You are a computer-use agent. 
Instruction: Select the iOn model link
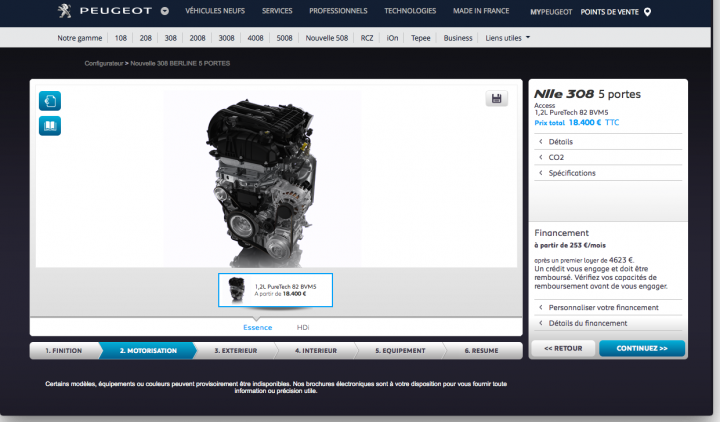(x=392, y=38)
